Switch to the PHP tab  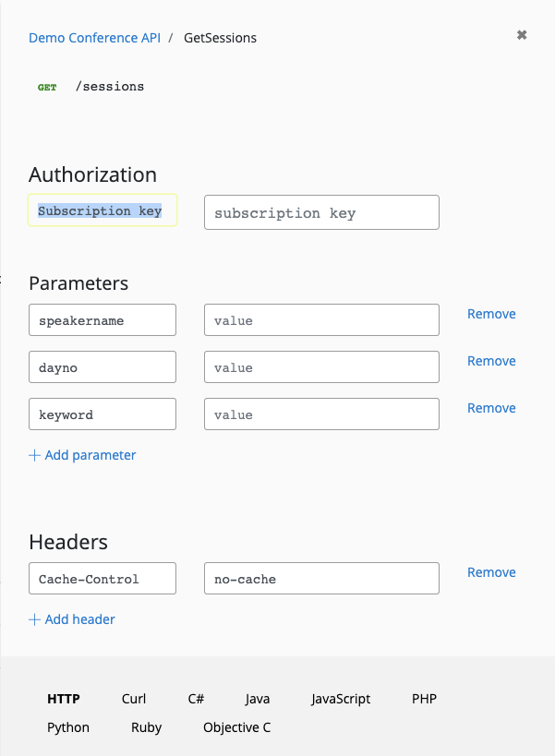[x=424, y=699]
